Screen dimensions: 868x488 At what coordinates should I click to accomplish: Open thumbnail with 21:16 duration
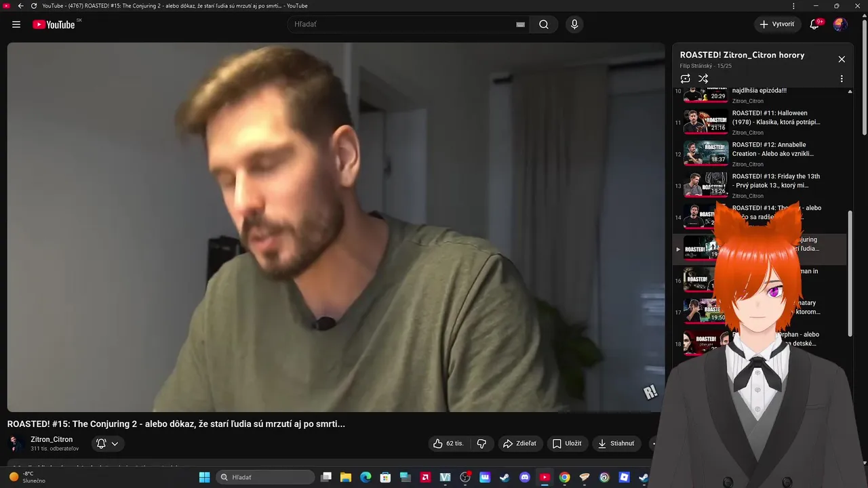pyautogui.click(x=705, y=122)
